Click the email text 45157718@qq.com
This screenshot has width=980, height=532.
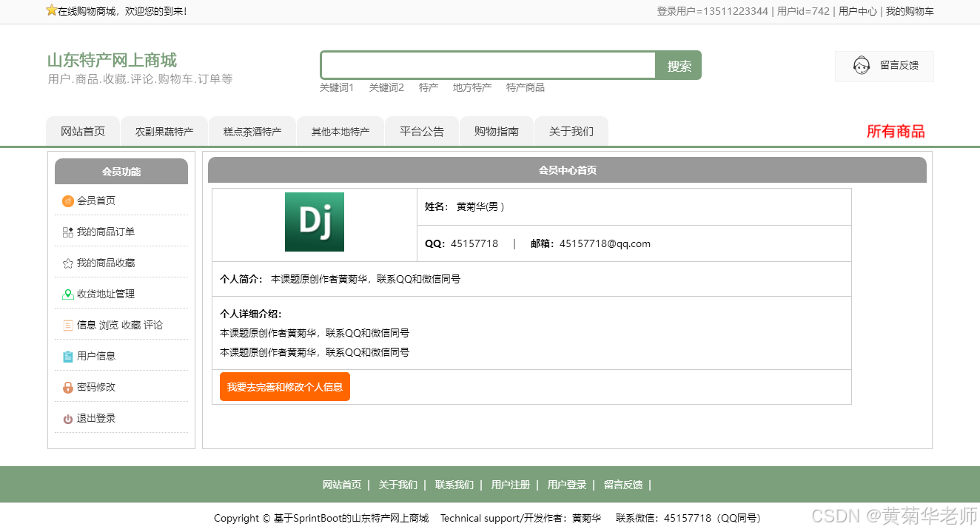[x=605, y=243]
